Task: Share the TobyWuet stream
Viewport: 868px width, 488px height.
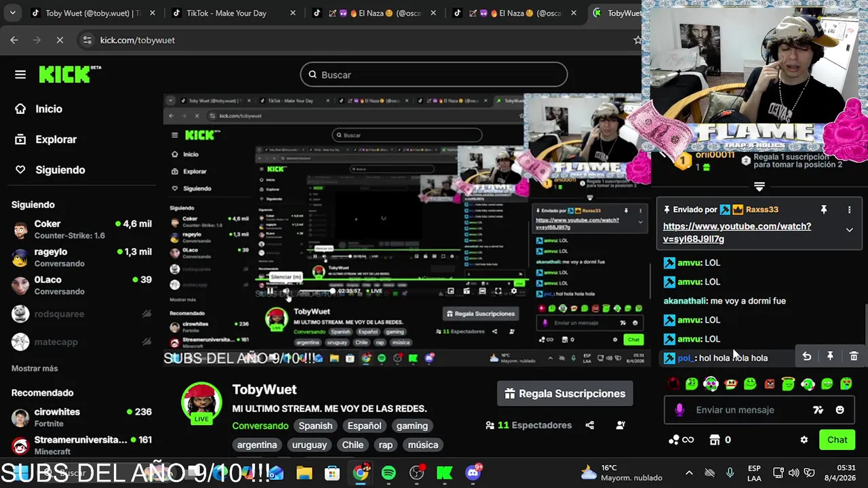Action: 589,425
